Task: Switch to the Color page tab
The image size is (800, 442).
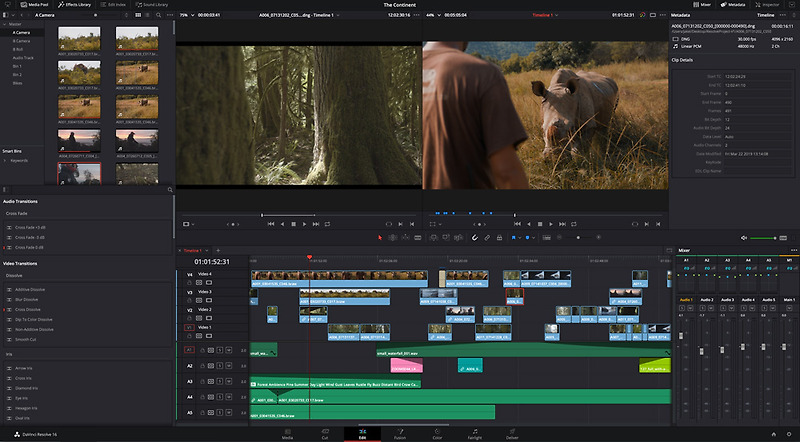Action: point(437,435)
